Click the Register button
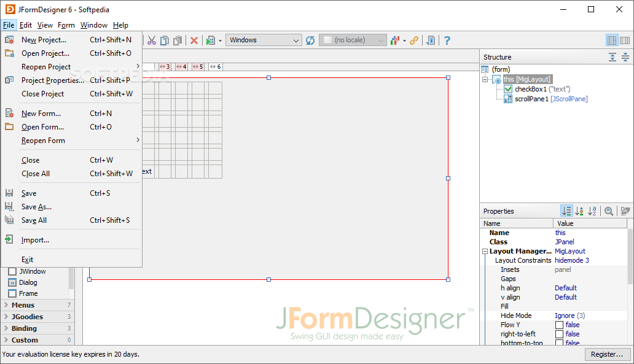Viewport: 634px width, 364px height. [607, 354]
